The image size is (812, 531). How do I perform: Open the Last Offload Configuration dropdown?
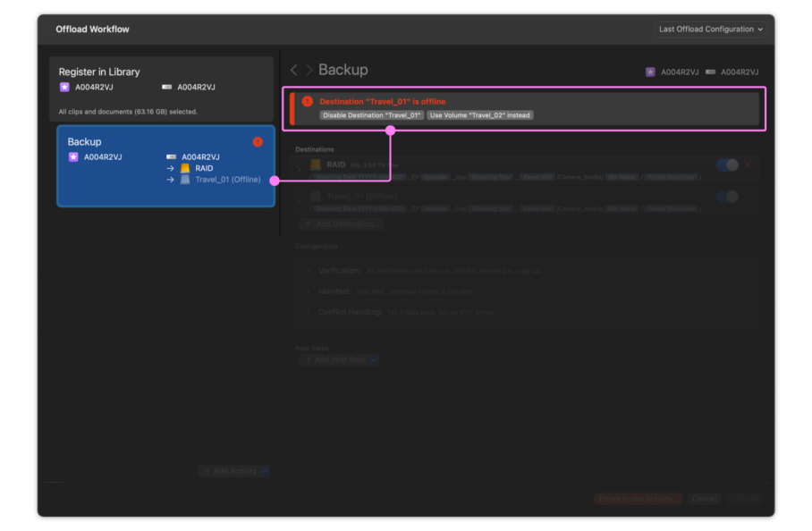710,29
